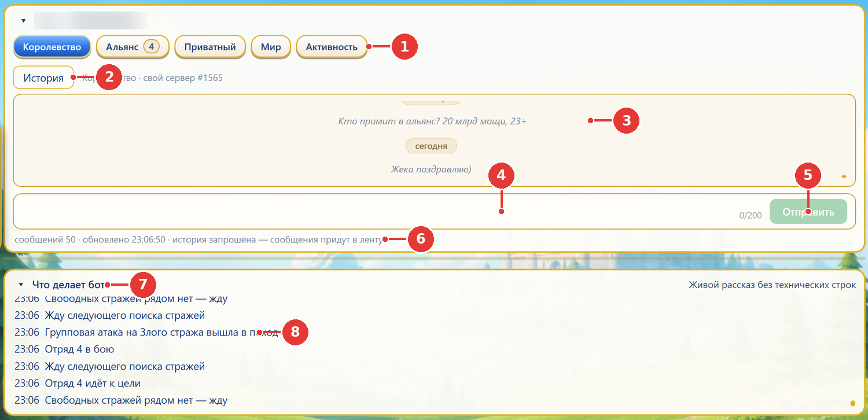The width and height of the screenshot is (868, 420).
Task: Open the Альянс chat tab
Action: pos(133,47)
